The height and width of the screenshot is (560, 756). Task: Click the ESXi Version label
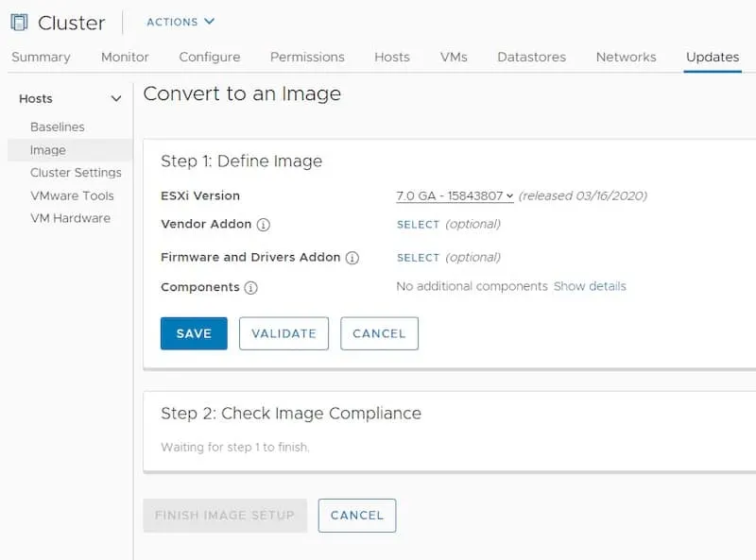[200, 195]
